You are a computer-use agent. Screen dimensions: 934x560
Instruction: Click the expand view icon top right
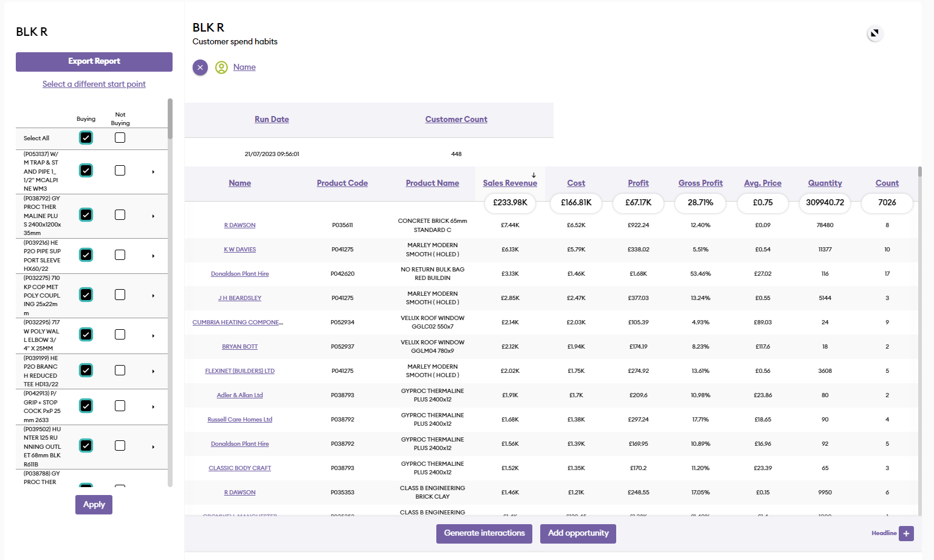coord(874,33)
